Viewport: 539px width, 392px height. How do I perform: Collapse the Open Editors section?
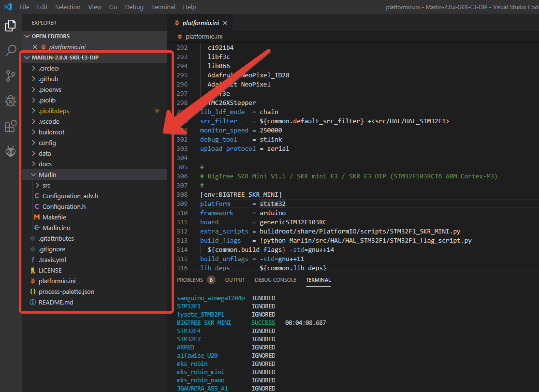(x=50, y=36)
